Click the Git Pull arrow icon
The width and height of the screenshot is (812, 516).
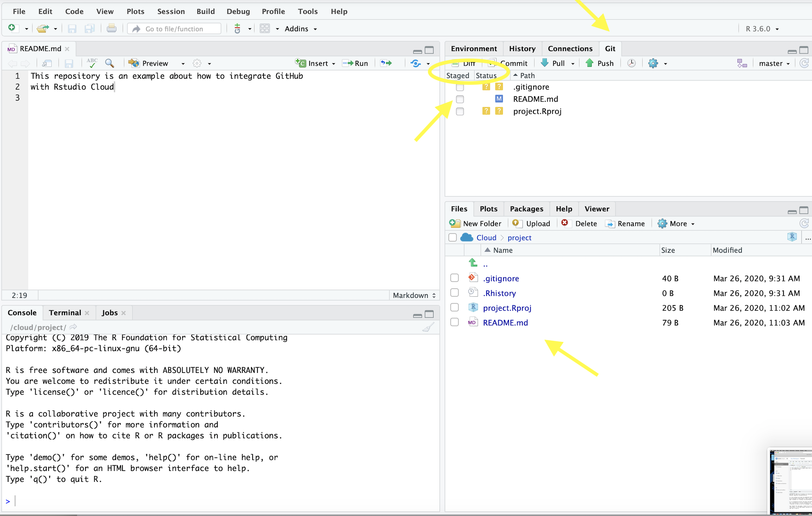(x=545, y=63)
